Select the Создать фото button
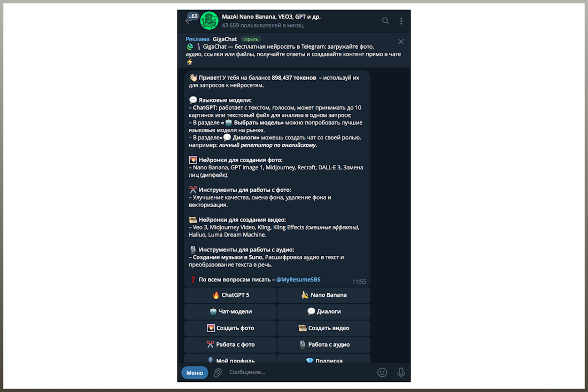Image resolution: width=588 pixels, height=392 pixels. click(x=230, y=328)
